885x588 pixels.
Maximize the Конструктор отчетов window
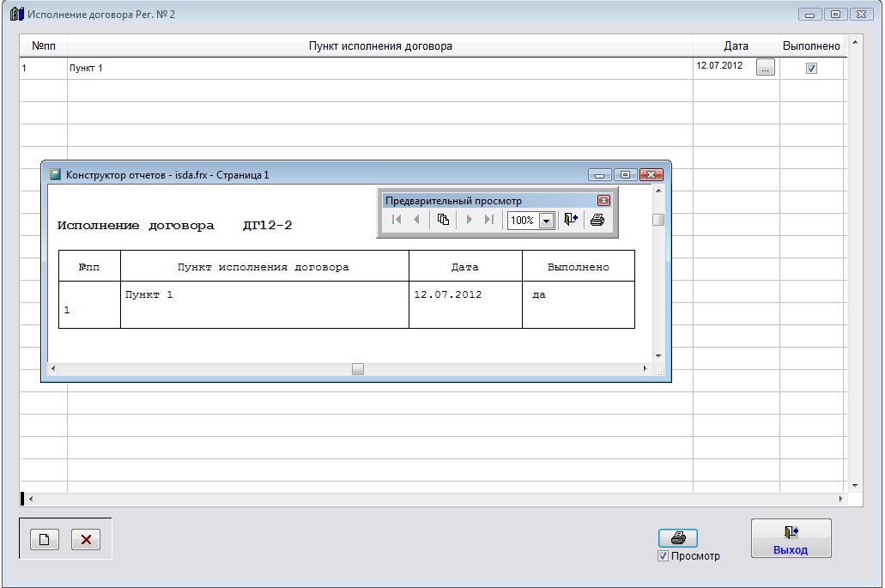[625, 175]
